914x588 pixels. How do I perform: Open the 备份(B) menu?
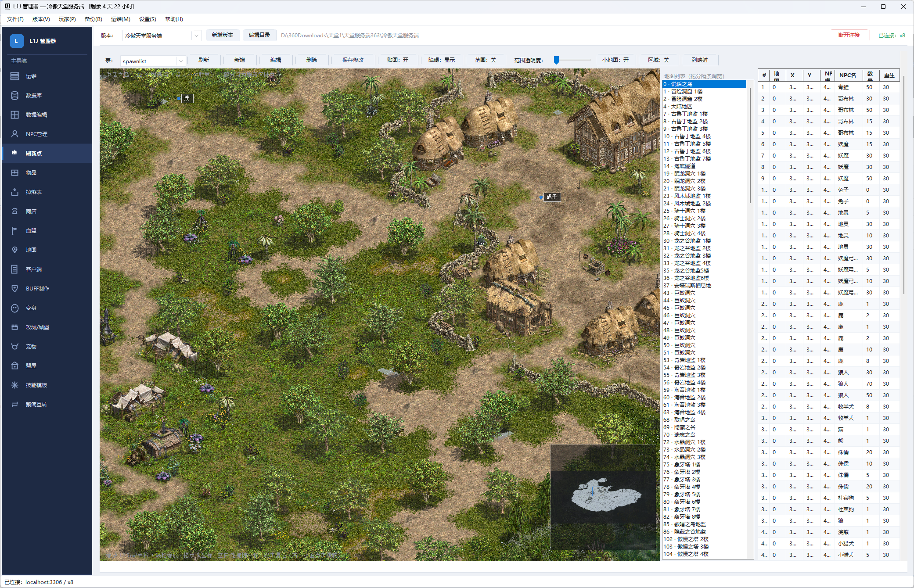tap(93, 19)
